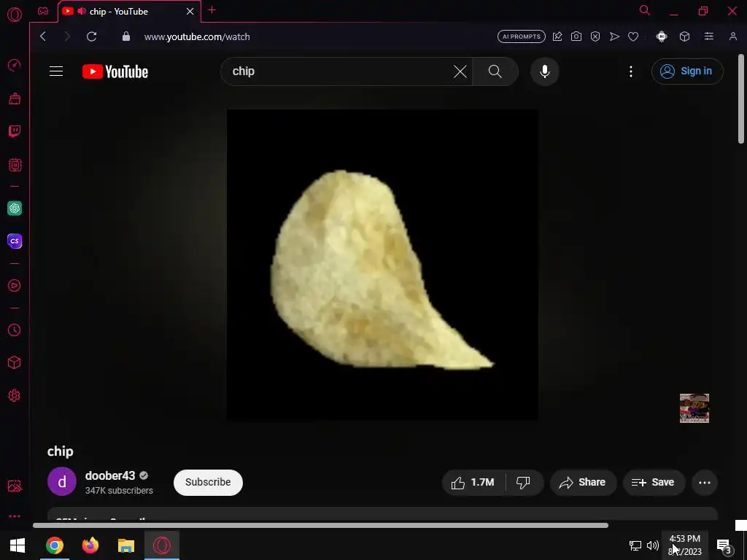Screen dimensions: 747x560
Task: Click the video title chip
Action: (x=60, y=451)
